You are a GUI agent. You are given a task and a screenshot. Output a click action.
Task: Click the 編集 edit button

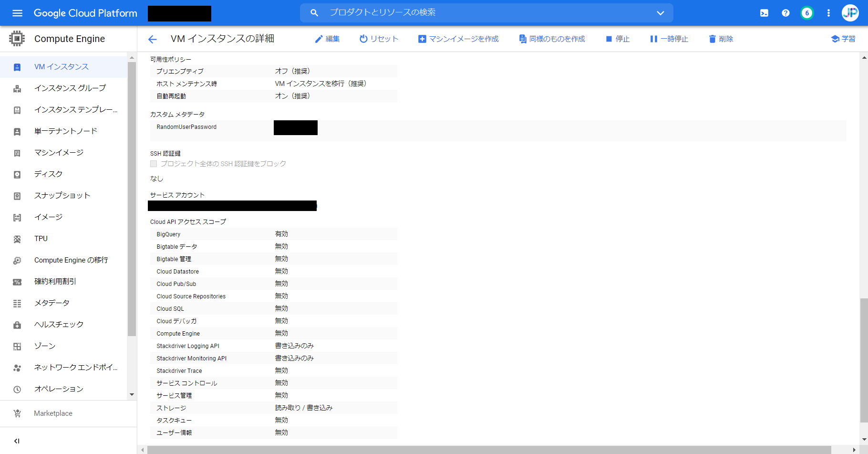click(x=327, y=39)
